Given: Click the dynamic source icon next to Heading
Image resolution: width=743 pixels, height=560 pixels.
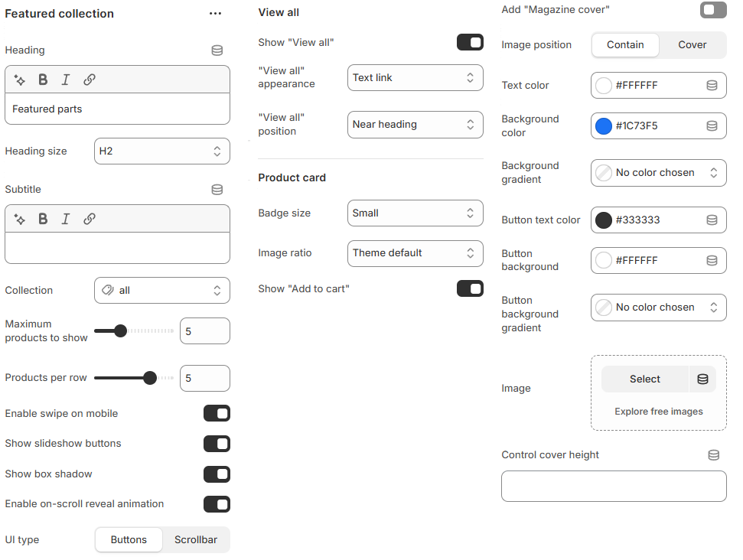Looking at the screenshot, I should (217, 50).
